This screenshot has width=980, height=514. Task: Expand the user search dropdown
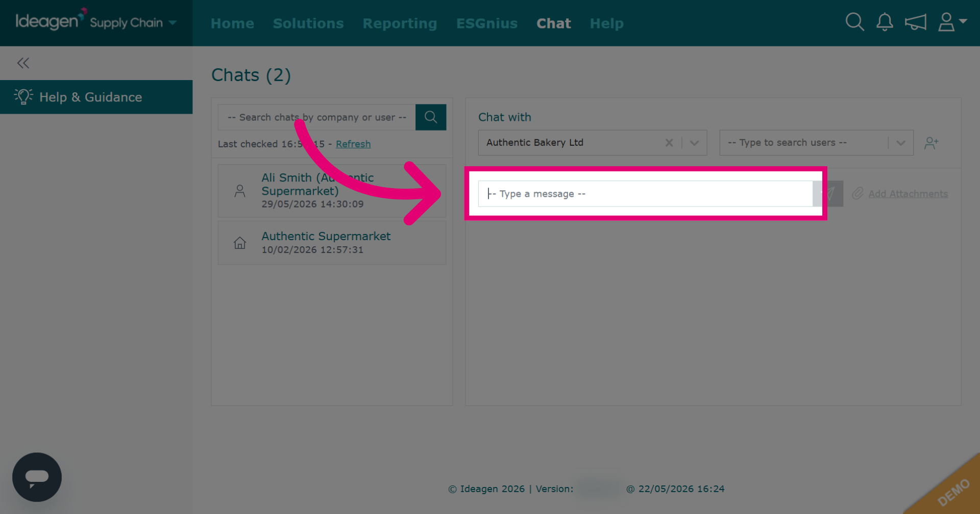point(900,143)
